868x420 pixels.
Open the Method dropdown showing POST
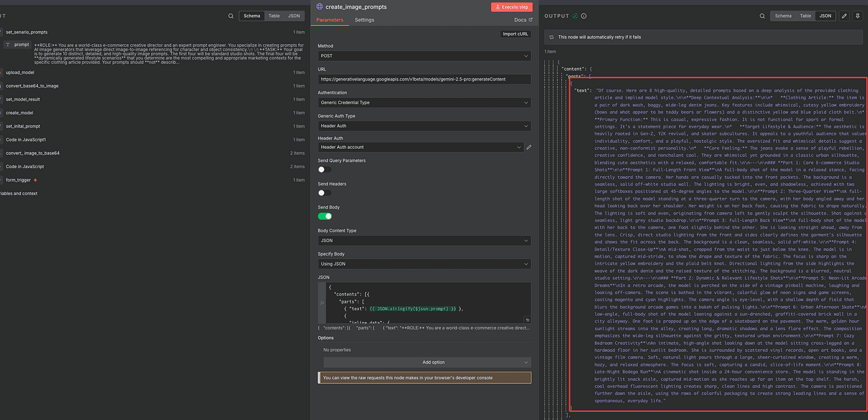point(424,56)
